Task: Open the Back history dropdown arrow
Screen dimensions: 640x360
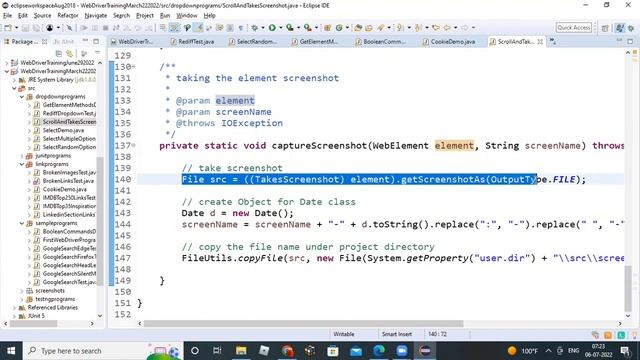Action: (455, 28)
